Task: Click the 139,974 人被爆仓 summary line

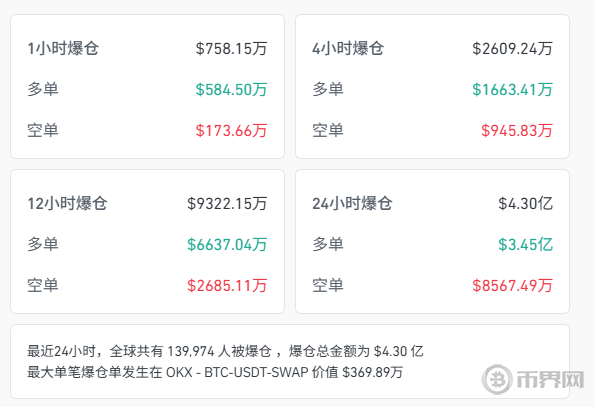Action: point(225,351)
